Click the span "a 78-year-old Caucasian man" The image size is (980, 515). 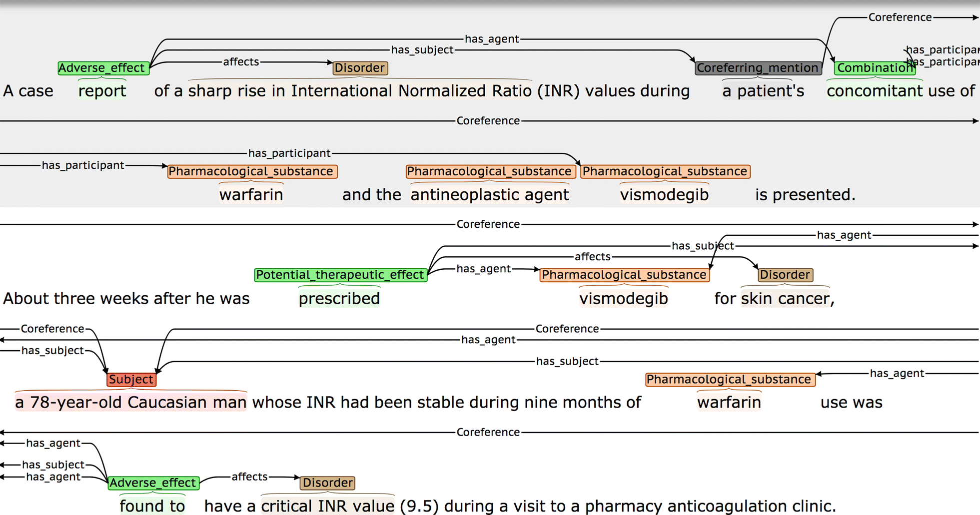click(131, 402)
